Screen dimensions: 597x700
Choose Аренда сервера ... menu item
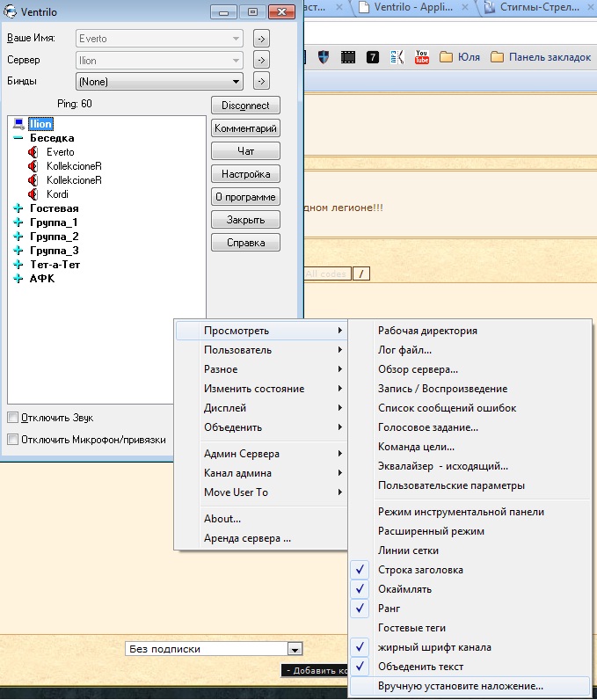[261, 538]
